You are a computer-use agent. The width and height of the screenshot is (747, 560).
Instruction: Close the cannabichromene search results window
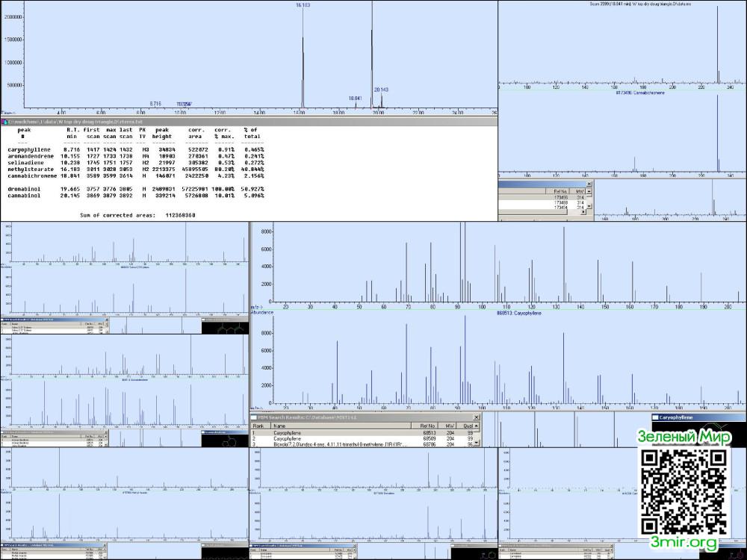pyautogui.click(x=589, y=184)
